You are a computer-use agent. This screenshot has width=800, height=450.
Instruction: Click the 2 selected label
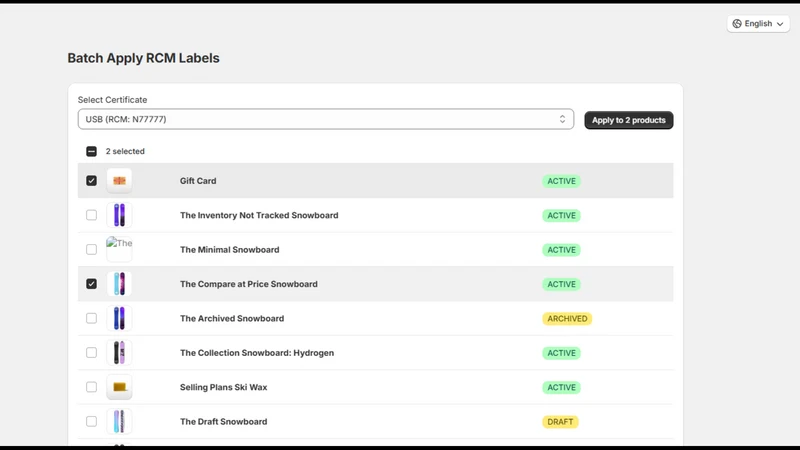[x=125, y=152]
